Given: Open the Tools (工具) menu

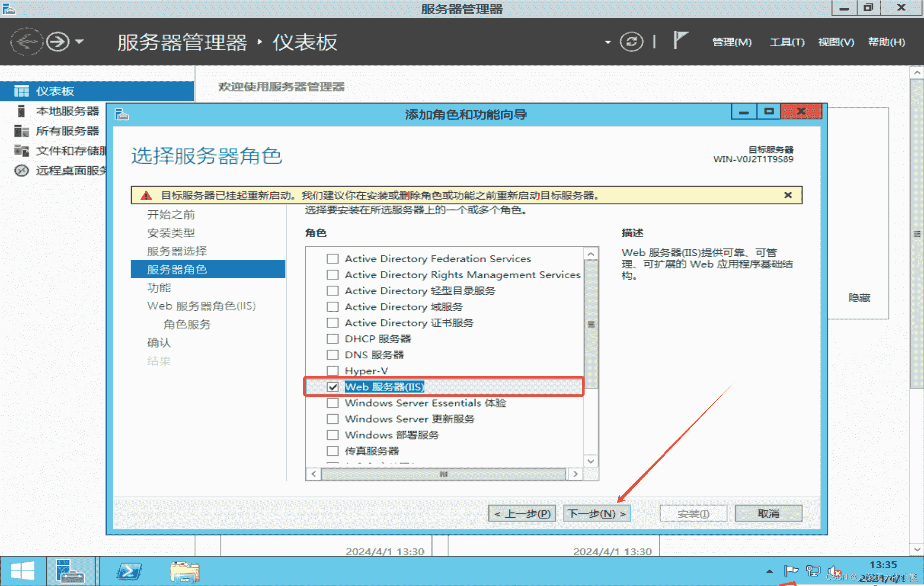Looking at the screenshot, I should point(787,42).
